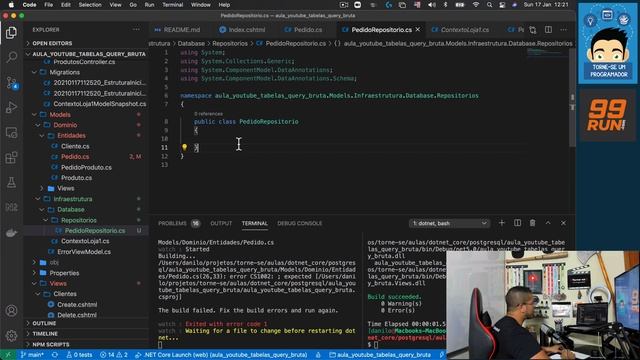640x360 pixels.
Task: Open macOS Wi-Fi menu bar icon
Action: tap(476, 5)
